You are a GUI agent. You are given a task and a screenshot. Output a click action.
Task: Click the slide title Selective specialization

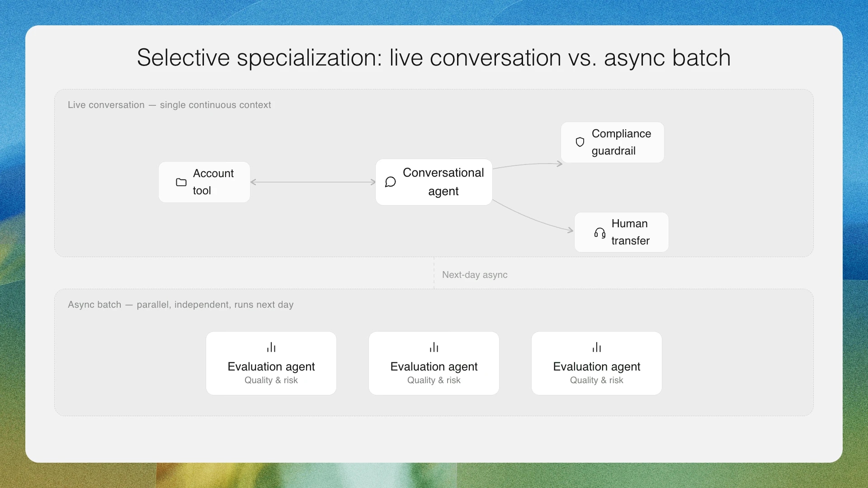pos(434,58)
